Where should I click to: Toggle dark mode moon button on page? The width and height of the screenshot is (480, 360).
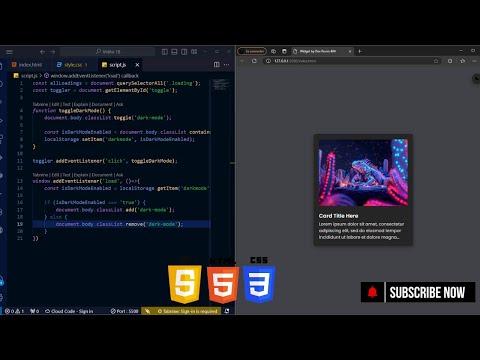pyautogui.click(x=476, y=79)
